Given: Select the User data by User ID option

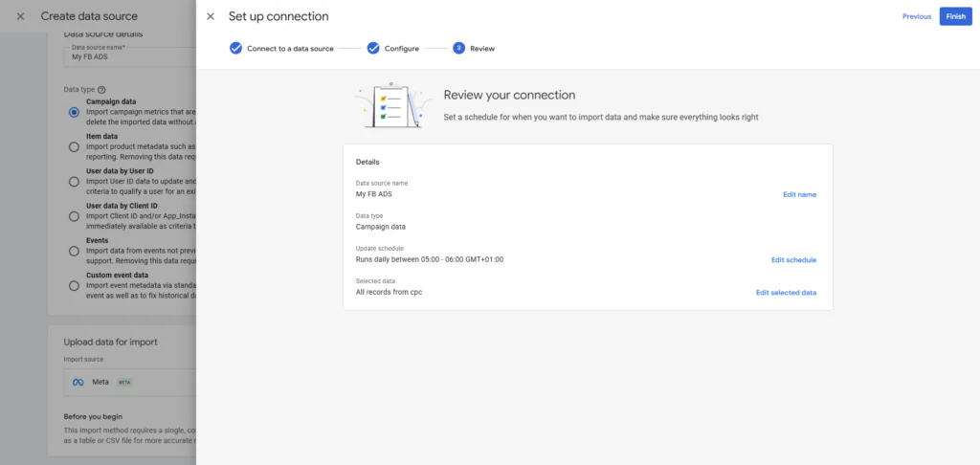Looking at the screenshot, I should tap(74, 181).
